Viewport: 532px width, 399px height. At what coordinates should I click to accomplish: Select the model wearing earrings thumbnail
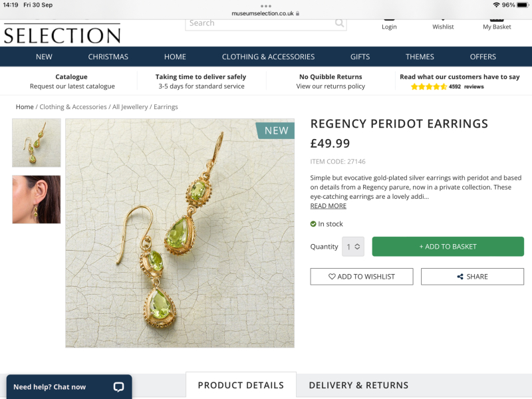(x=36, y=199)
